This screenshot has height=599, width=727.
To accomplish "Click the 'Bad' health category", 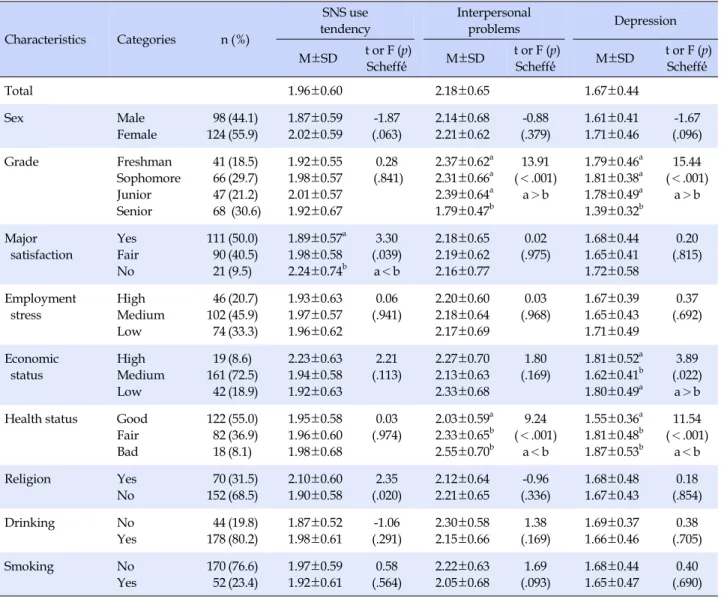I will coord(128,452).
